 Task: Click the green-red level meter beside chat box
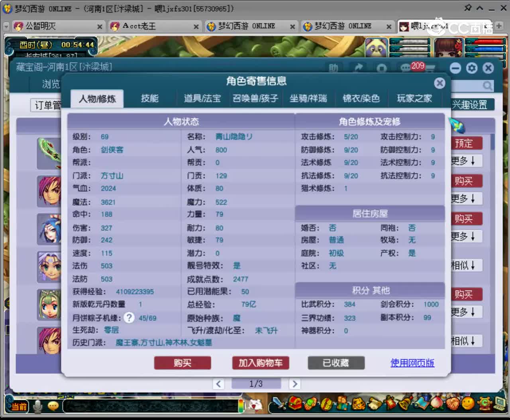(x=241, y=406)
